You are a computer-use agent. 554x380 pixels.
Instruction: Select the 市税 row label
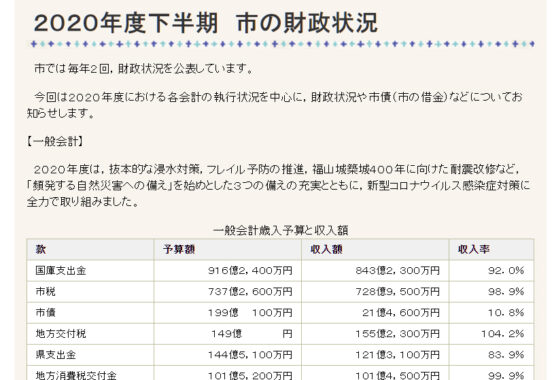tap(46, 292)
